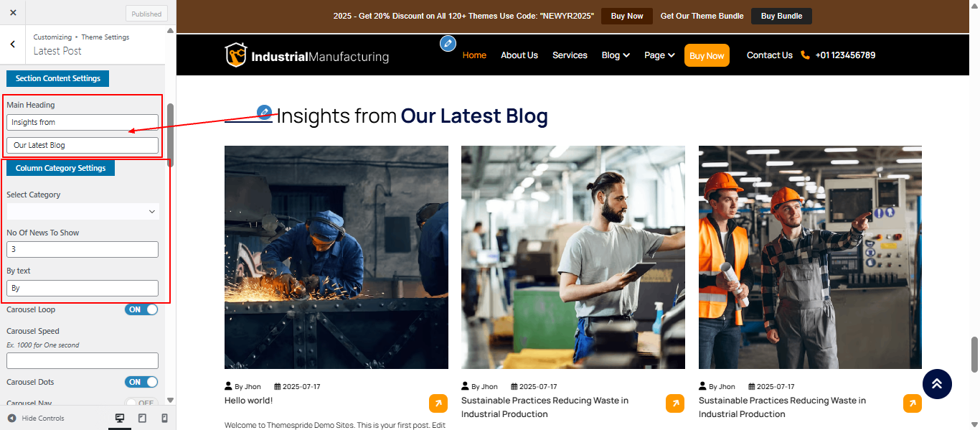Viewport: 980px width, 430px height.
Task: Open the Services menu item
Action: tap(570, 55)
